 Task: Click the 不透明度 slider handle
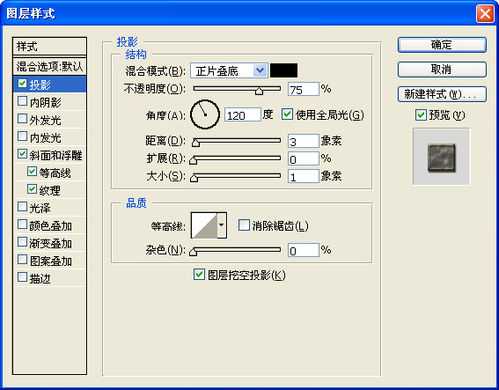pyautogui.click(x=259, y=90)
